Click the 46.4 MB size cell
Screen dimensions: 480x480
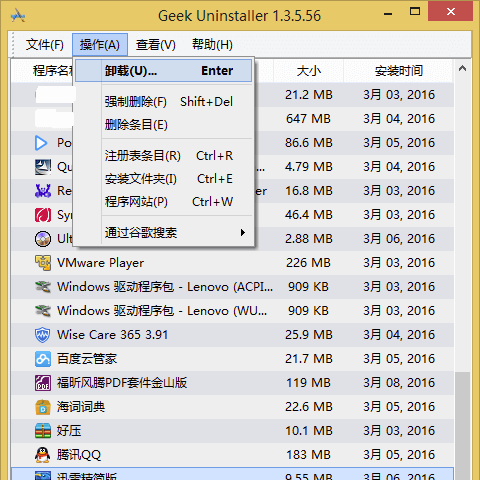(x=309, y=215)
